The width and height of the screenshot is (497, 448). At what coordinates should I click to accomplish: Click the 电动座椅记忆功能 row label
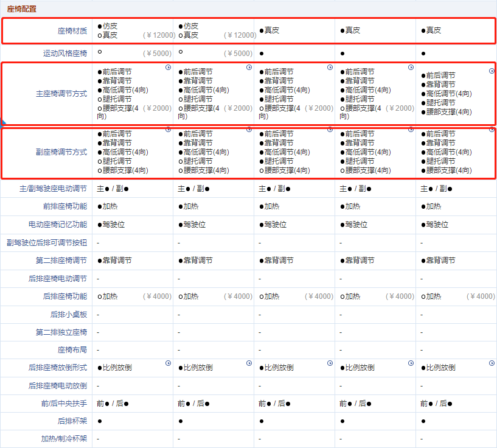pyautogui.click(x=57, y=225)
